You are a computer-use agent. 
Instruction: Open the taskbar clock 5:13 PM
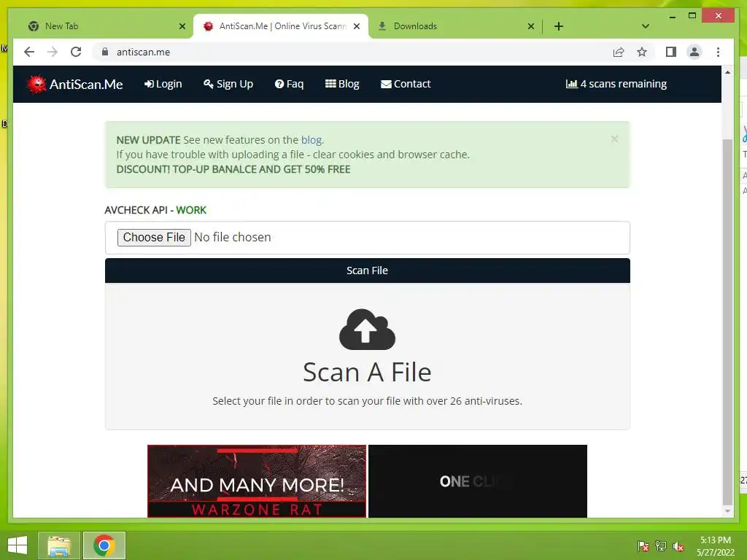click(715, 546)
